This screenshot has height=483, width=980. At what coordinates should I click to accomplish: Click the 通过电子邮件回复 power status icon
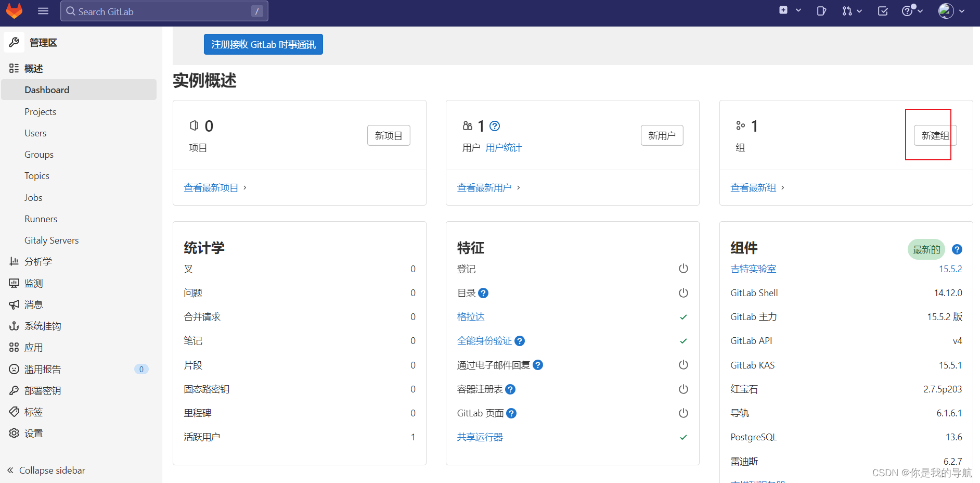(x=684, y=365)
